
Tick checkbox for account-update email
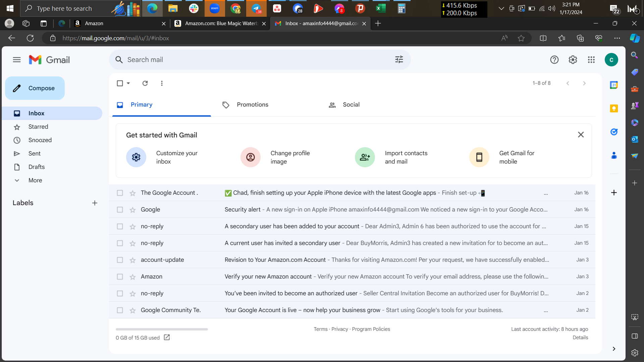point(120,260)
